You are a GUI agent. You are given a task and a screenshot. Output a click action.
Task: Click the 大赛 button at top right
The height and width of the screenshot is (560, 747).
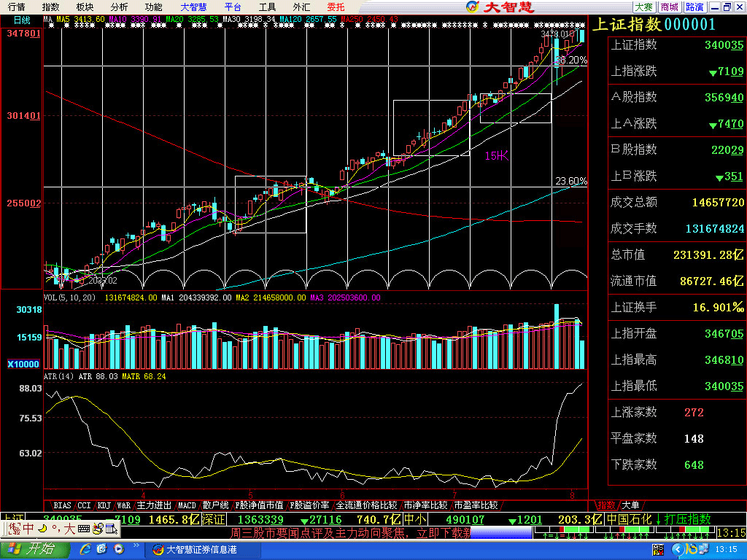click(x=644, y=7)
